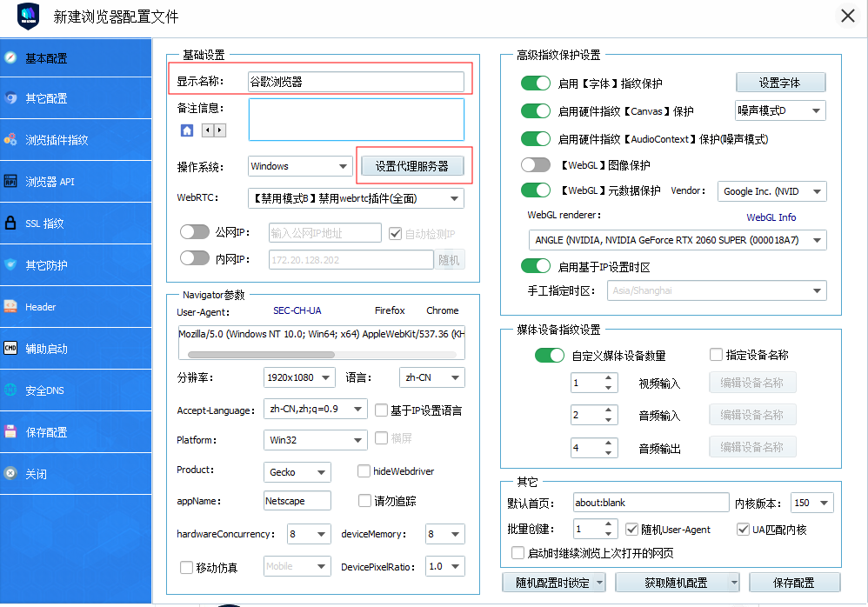868x607 pixels.
Task: Click the SEC-CH-UA link
Action: click(x=297, y=310)
